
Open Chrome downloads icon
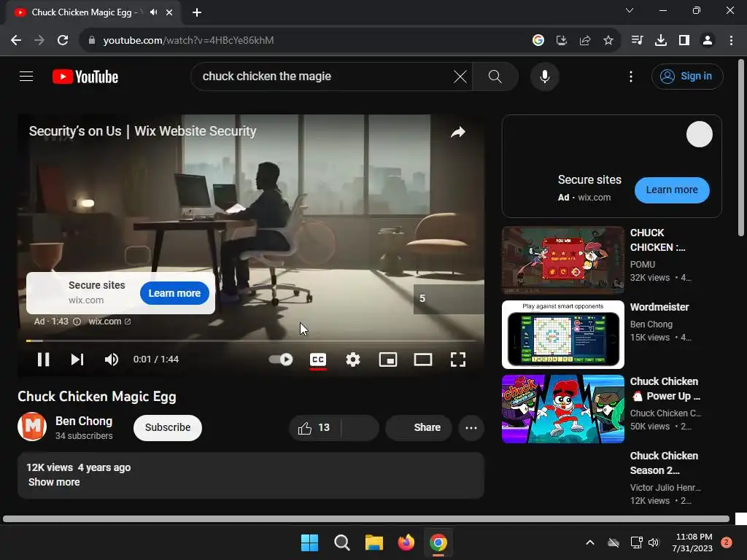(x=661, y=41)
